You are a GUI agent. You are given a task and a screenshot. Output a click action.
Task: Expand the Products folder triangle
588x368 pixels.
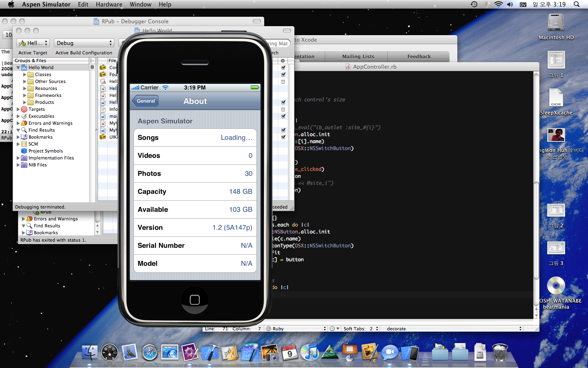pos(24,102)
